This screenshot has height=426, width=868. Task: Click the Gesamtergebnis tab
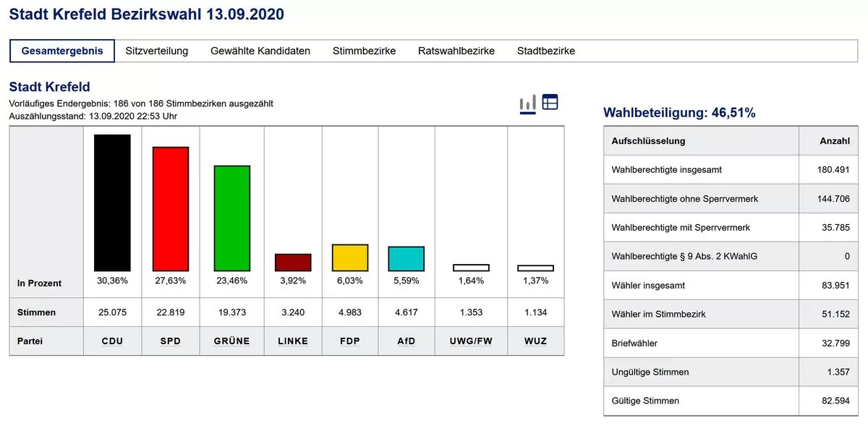pos(62,51)
